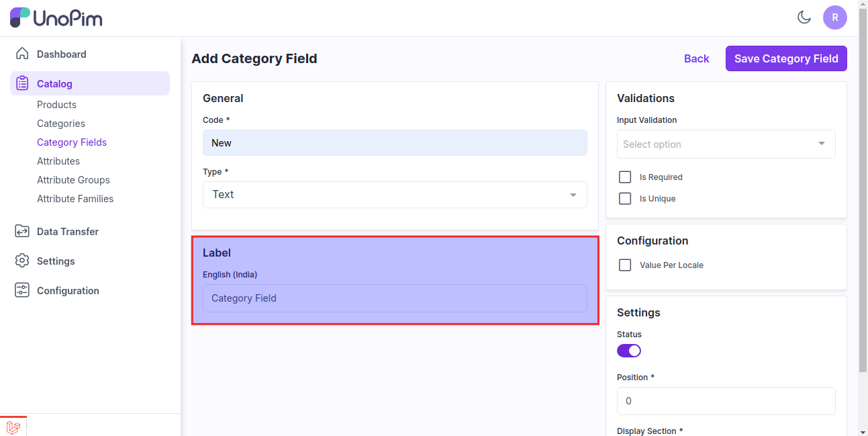The width and height of the screenshot is (868, 436).
Task: Open Products in the Catalog menu
Action: (56, 105)
